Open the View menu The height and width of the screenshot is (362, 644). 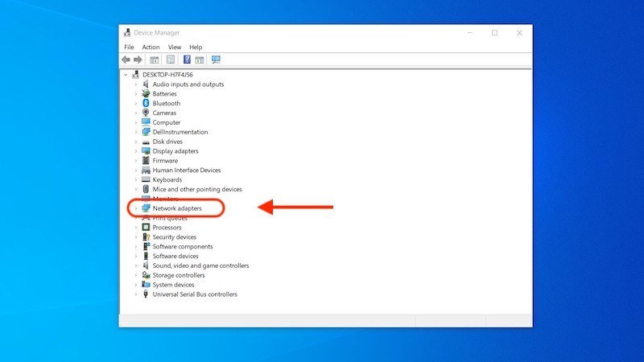[175, 47]
